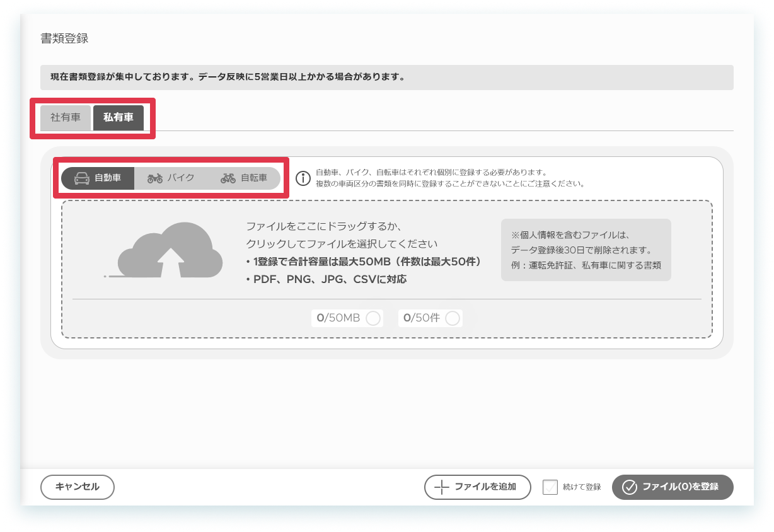This screenshot has width=774, height=532.
Task: Click the info circle icon
Action: [303, 178]
